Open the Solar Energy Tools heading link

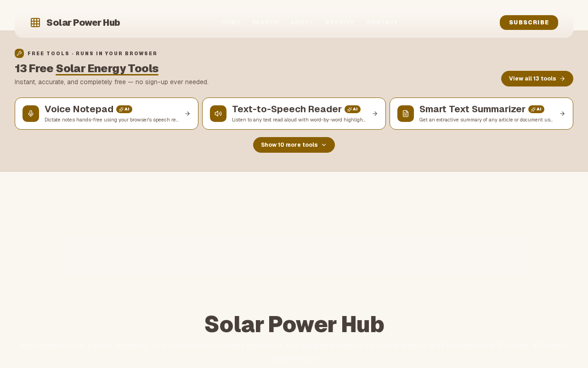(107, 69)
